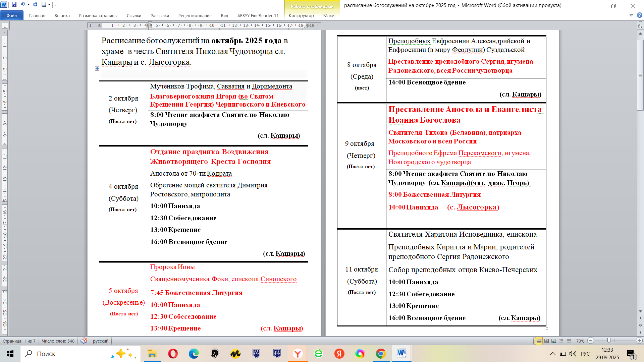Click the Redo (repeat) arrow icon

coord(35,5)
